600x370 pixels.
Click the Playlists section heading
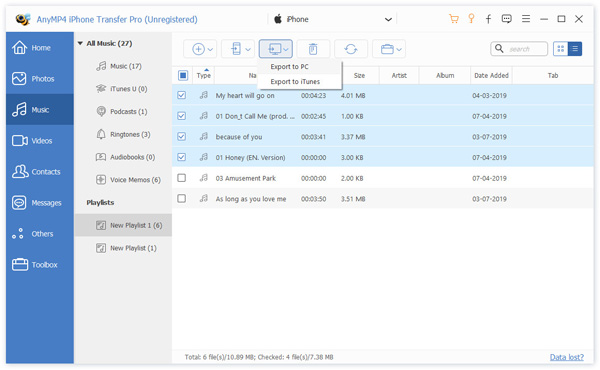100,202
